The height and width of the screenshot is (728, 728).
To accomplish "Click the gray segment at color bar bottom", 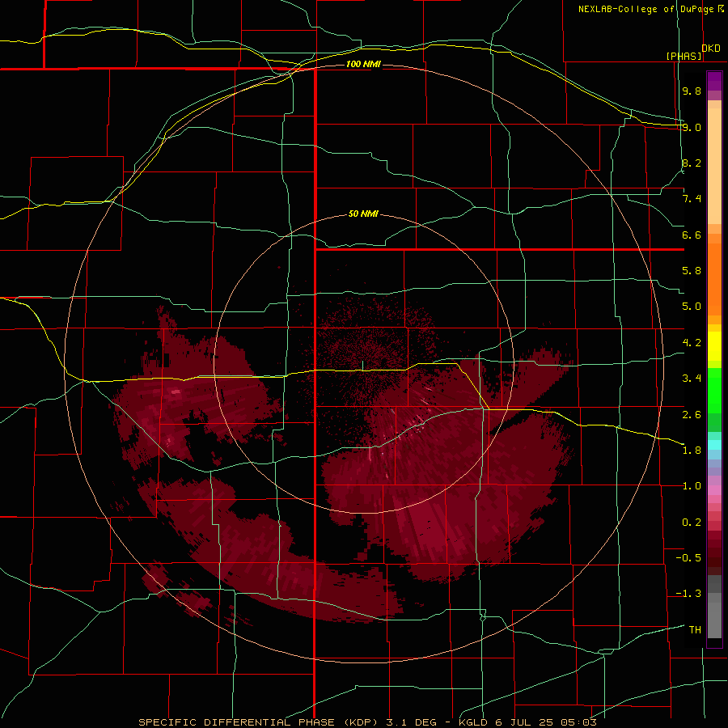I will coord(714,620).
